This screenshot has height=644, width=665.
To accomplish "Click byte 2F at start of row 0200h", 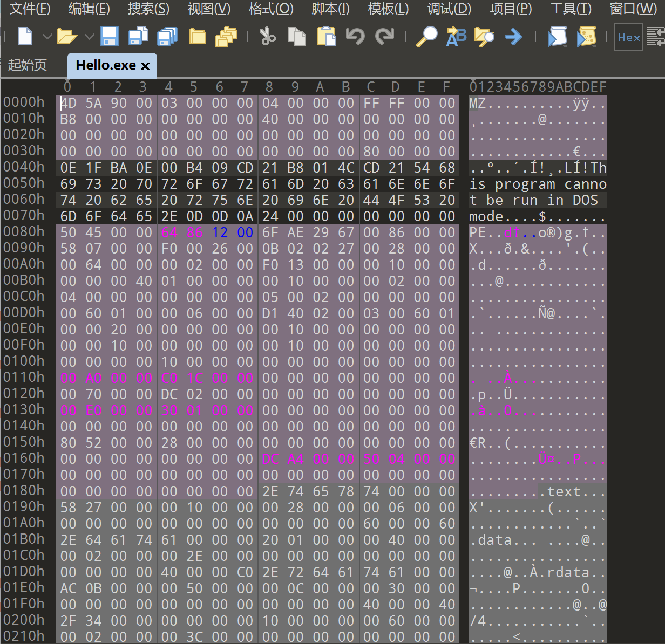I will pyautogui.click(x=68, y=621).
